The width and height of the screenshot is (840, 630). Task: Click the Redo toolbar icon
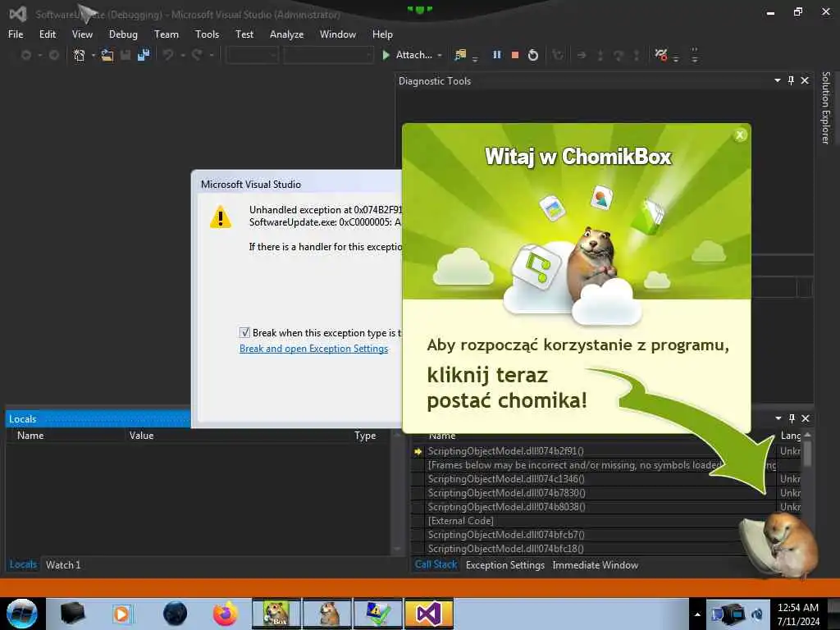[x=197, y=55]
